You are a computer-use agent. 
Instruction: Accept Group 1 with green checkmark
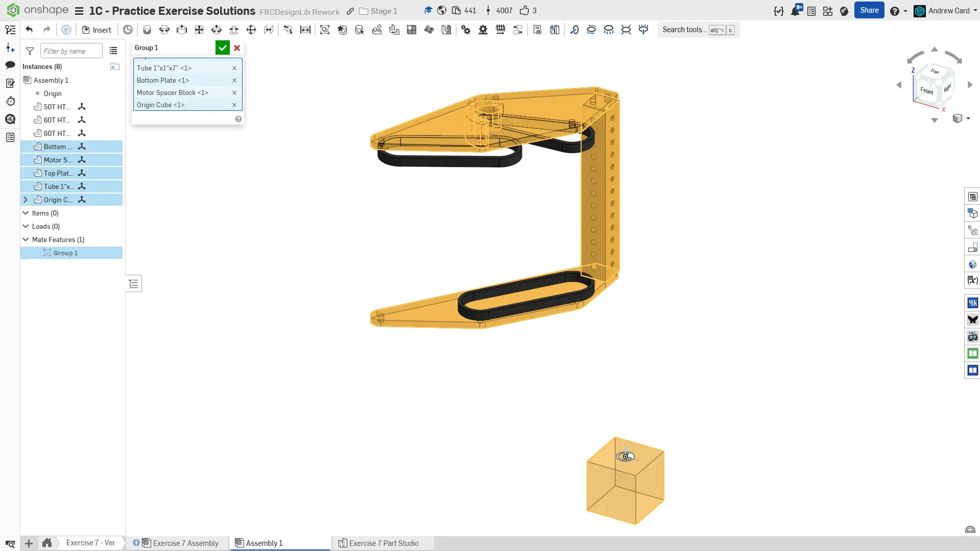click(222, 48)
